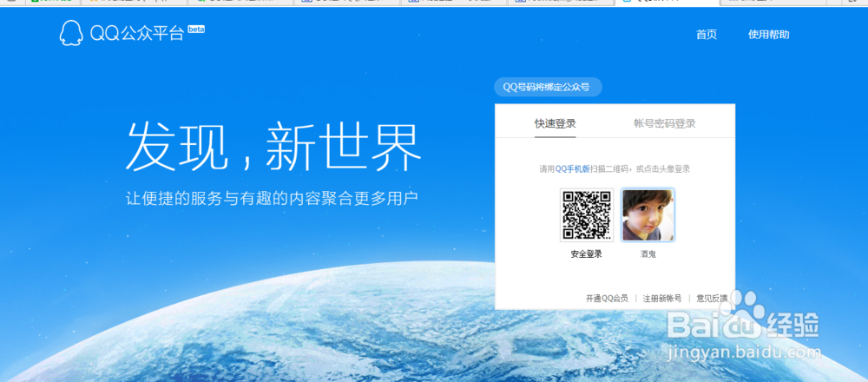Click the 安全登录 caption under the QR code
This screenshot has height=382, width=868.
[x=586, y=254]
